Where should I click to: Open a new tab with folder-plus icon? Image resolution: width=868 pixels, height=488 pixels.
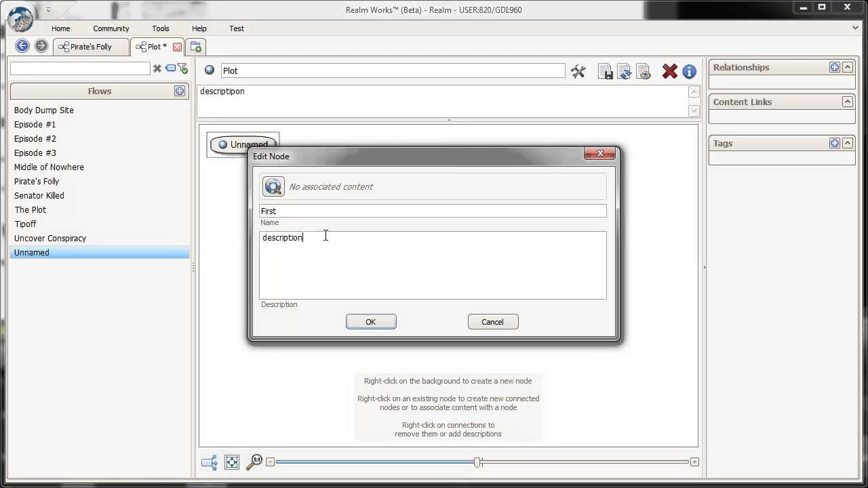[196, 47]
